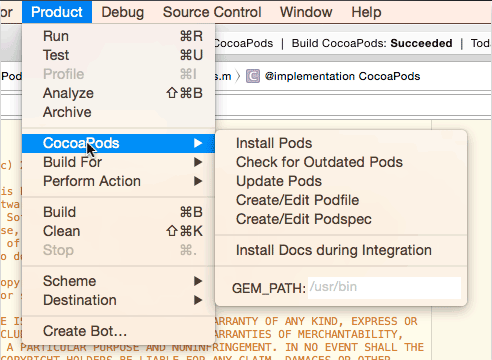Image resolution: width=492 pixels, height=360 pixels.
Task: Open the Product menu
Action: [x=57, y=12]
